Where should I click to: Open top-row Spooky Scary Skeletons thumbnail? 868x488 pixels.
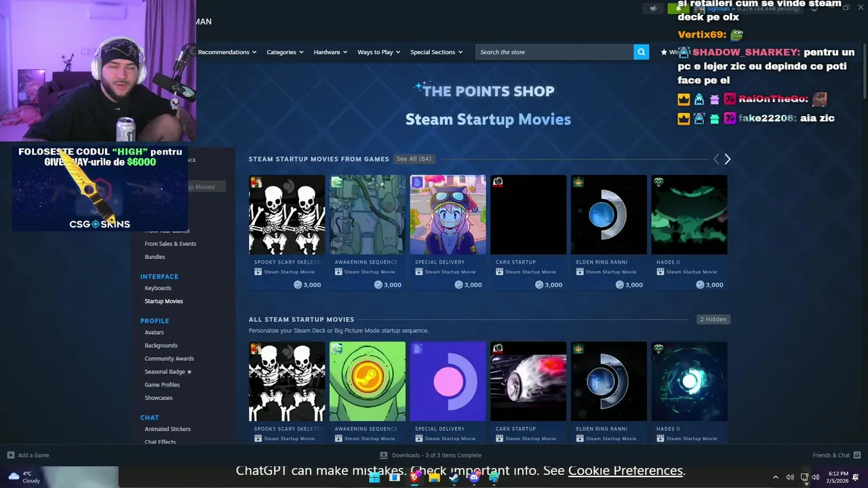tap(287, 214)
